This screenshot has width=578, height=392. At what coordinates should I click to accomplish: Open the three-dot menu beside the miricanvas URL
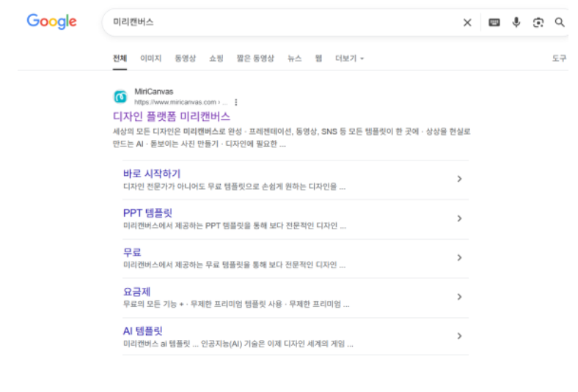(236, 103)
